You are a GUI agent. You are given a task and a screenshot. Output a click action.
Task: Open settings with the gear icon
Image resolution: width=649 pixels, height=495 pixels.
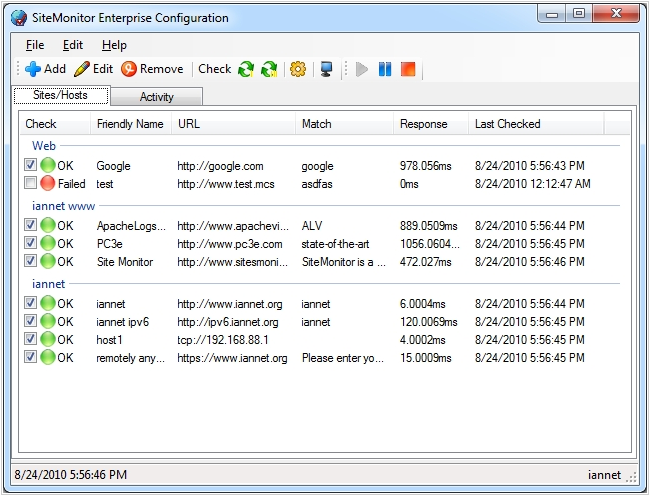coord(297,69)
